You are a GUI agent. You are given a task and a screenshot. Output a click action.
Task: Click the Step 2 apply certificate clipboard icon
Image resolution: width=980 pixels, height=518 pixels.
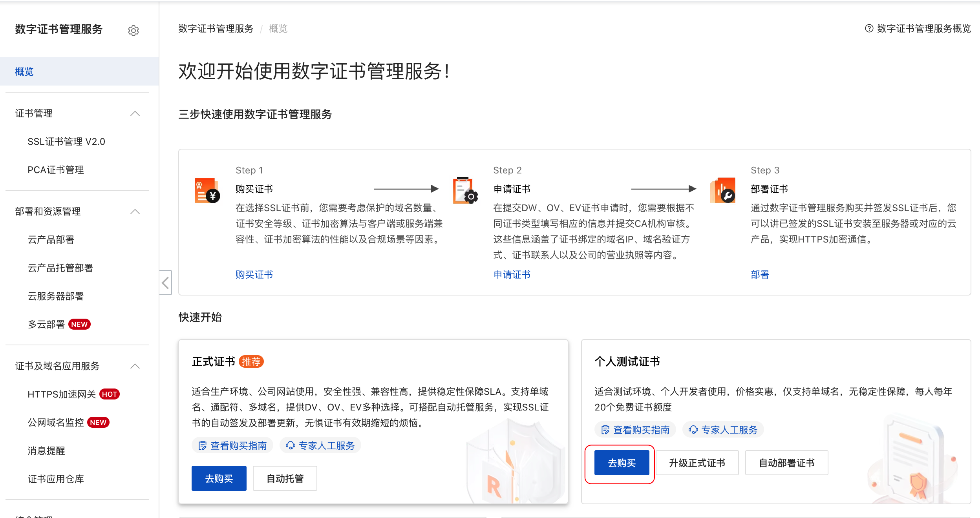click(x=465, y=191)
